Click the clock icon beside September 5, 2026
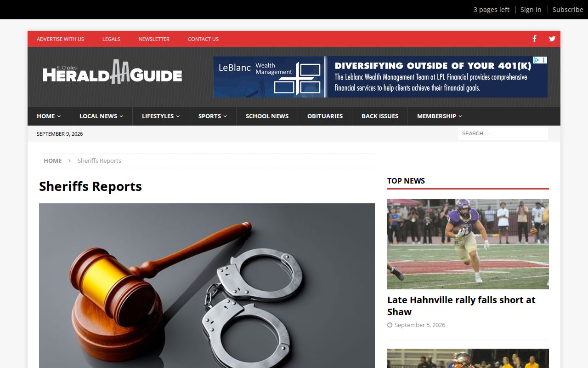Image resolution: width=588 pixels, height=368 pixels. pos(390,325)
